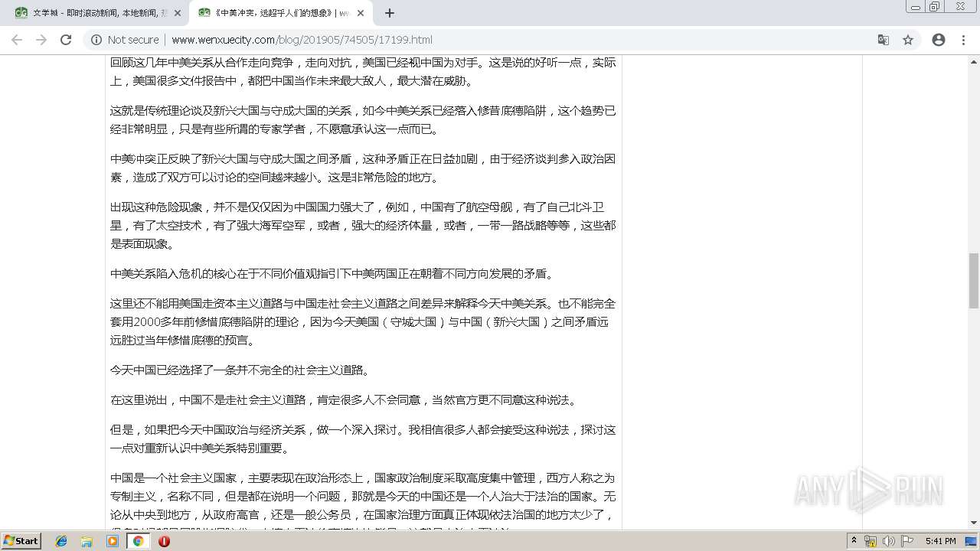Screen dimensions: 980x551
Task: Launch Internet Explorer from the taskbar
Action: pyautogui.click(x=61, y=541)
